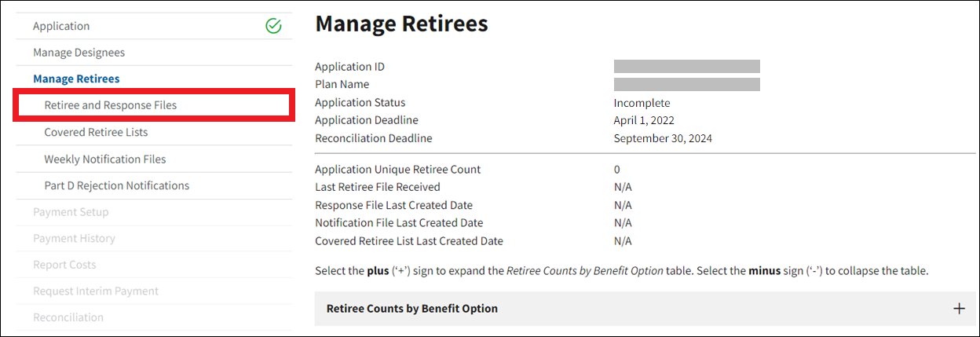Open the Application sidebar item

[61, 26]
